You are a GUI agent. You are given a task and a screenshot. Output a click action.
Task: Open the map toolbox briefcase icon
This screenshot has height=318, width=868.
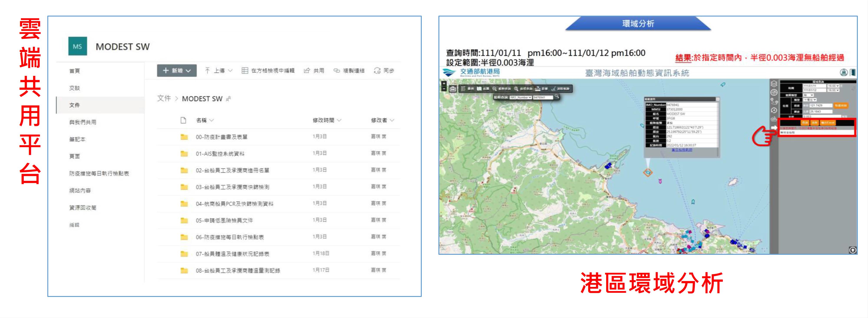pyautogui.click(x=452, y=89)
